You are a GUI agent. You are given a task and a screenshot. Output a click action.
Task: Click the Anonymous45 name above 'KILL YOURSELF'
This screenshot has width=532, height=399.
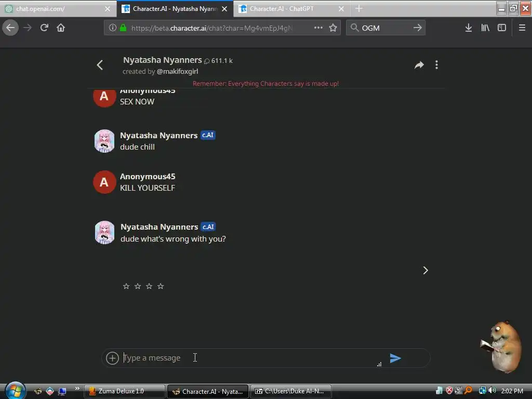tap(148, 177)
